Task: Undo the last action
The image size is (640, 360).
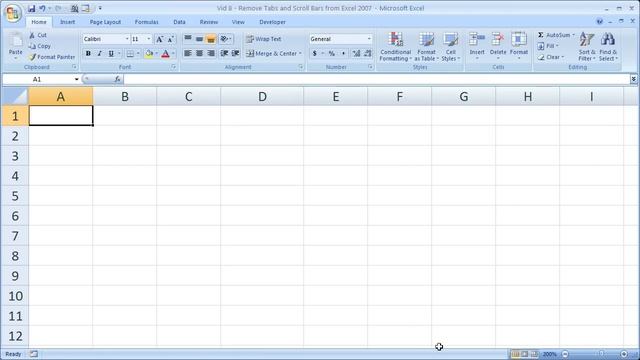Action: click(x=42, y=8)
